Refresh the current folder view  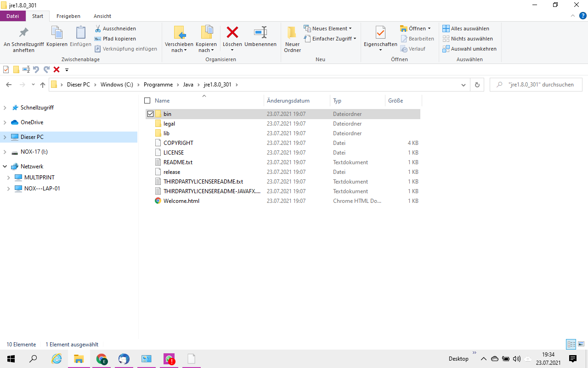click(477, 85)
